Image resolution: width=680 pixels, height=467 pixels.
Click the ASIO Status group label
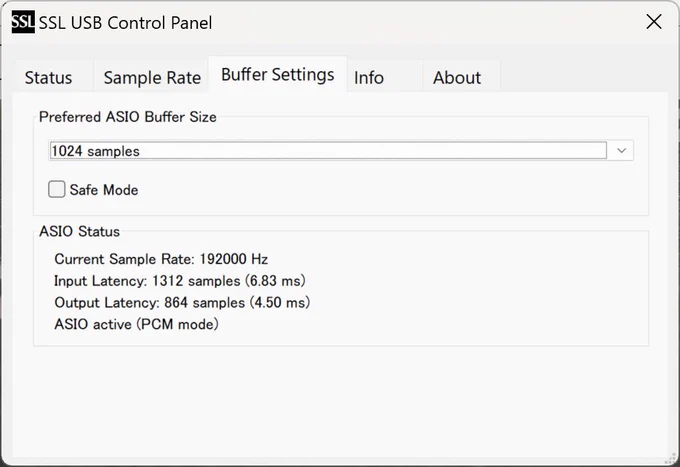[79, 231]
